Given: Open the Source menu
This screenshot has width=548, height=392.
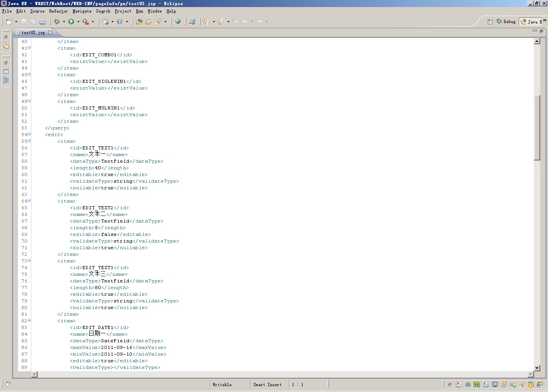Looking at the screenshot, I should pyautogui.click(x=37, y=11).
